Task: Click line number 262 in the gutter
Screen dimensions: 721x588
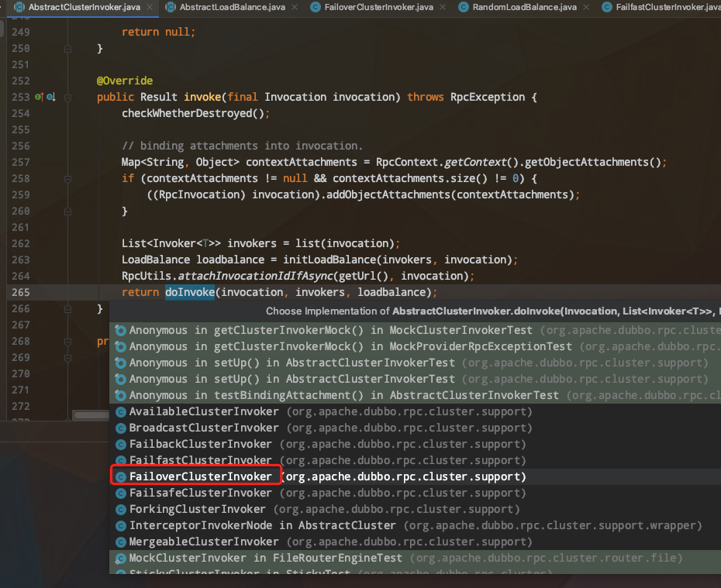Action: click(x=21, y=244)
